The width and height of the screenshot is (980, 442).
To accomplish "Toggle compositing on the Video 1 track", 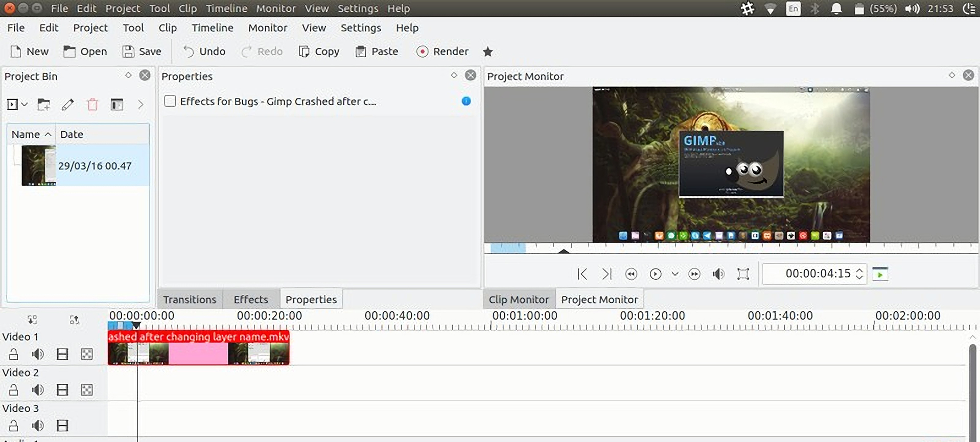I will click(x=87, y=354).
